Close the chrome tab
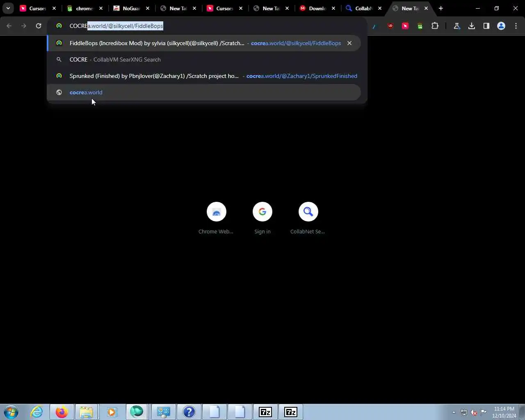The width and height of the screenshot is (525, 420). click(x=101, y=8)
